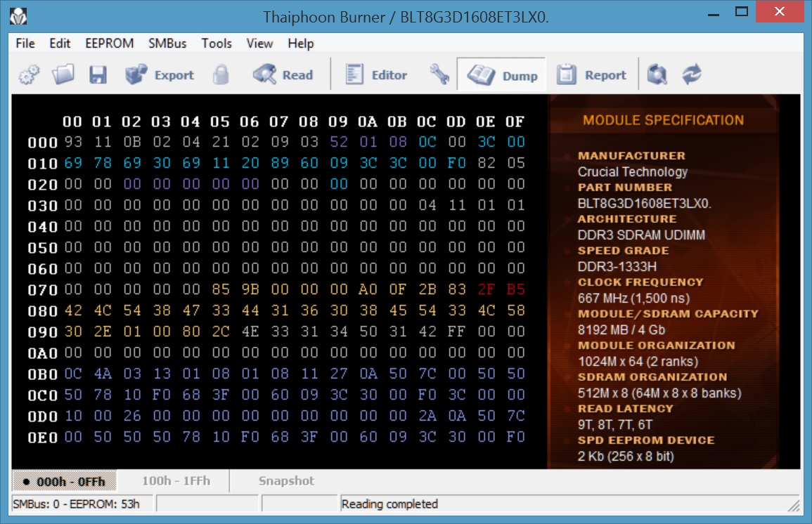Switch to the 100h - 1FFh tab
The width and height of the screenshot is (812, 524).
tap(176, 481)
